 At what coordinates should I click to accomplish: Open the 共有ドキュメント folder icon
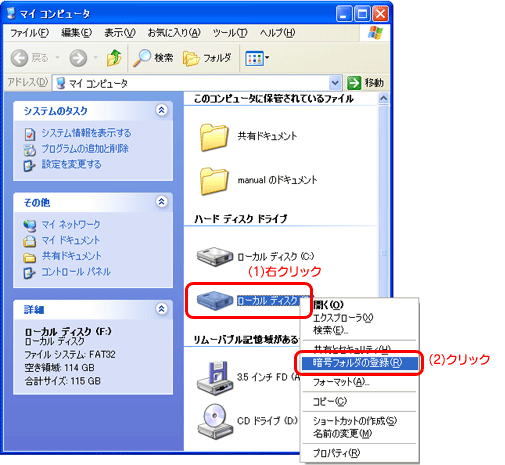coord(214,137)
